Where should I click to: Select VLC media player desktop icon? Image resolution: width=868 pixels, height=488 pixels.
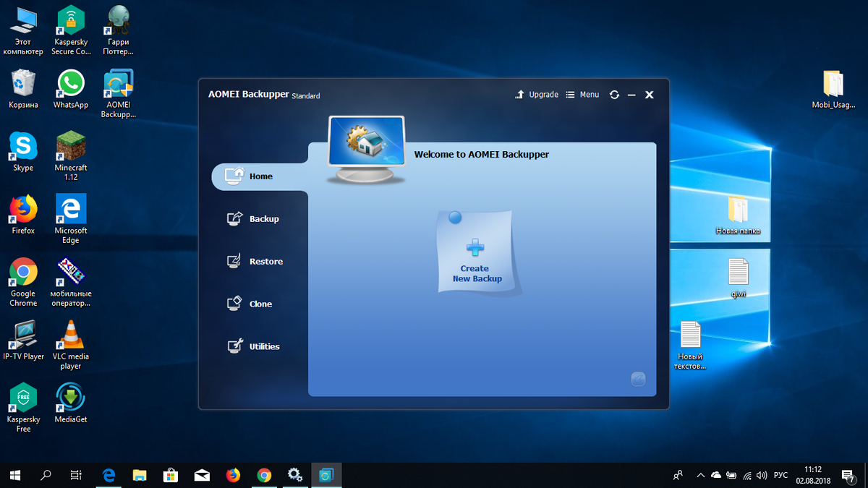[71, 346]
